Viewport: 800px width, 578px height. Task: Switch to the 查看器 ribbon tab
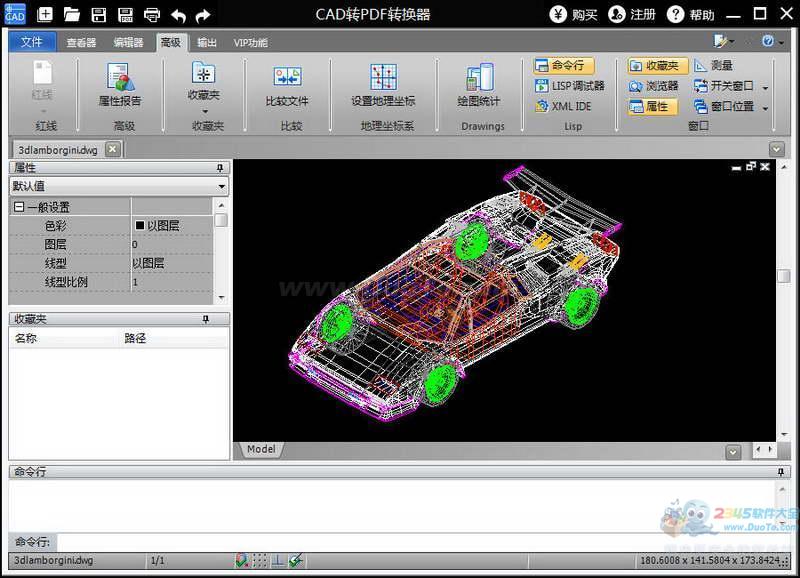pos(81,42)
